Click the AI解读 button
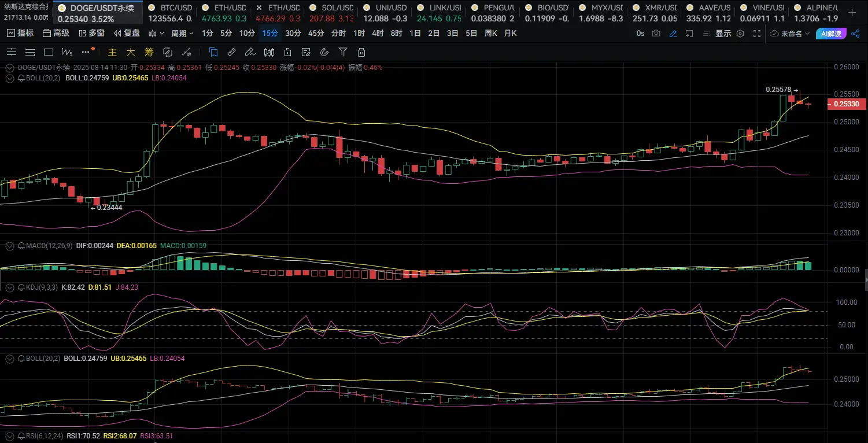Image resolution: width=868 pixels, height=443 pixels. click(832, 34)
